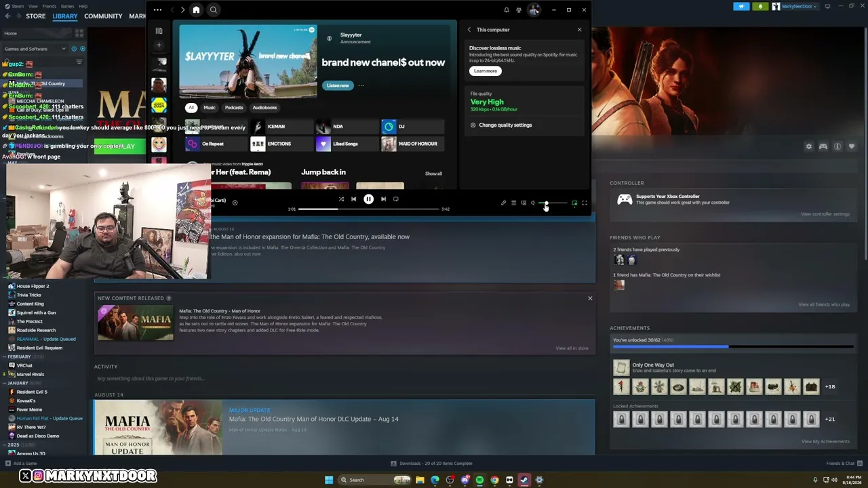The image size is (868, 488).
Task: Show Steam game info icon
Action: [837, 146]
